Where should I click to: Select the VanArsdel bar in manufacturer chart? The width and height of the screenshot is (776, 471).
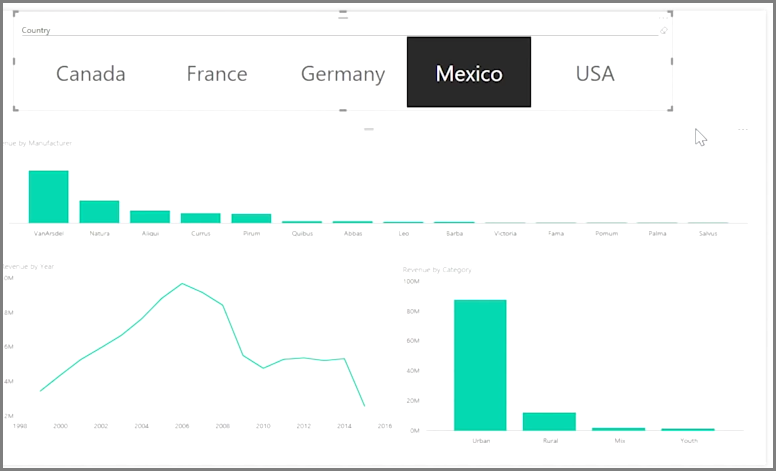[48, 197]
